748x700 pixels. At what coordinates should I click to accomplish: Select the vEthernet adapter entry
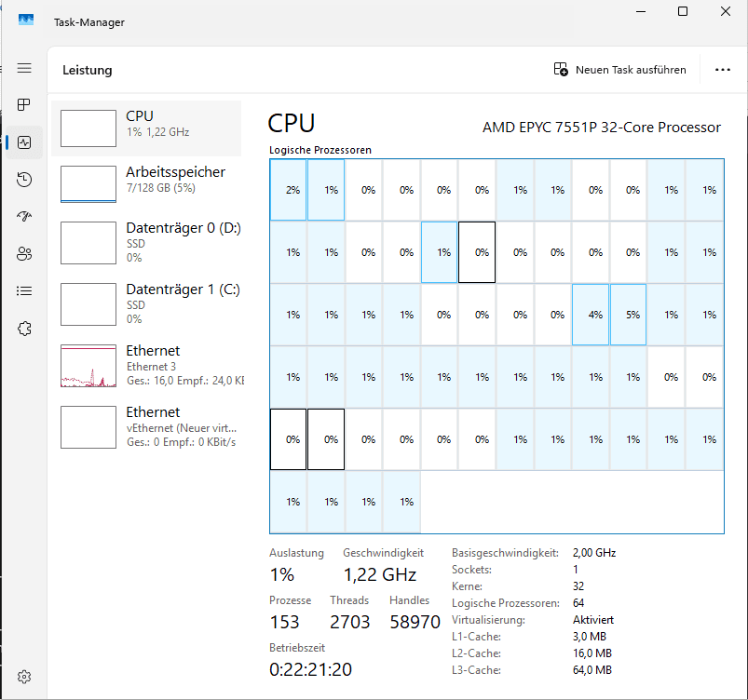click(146, 427)
